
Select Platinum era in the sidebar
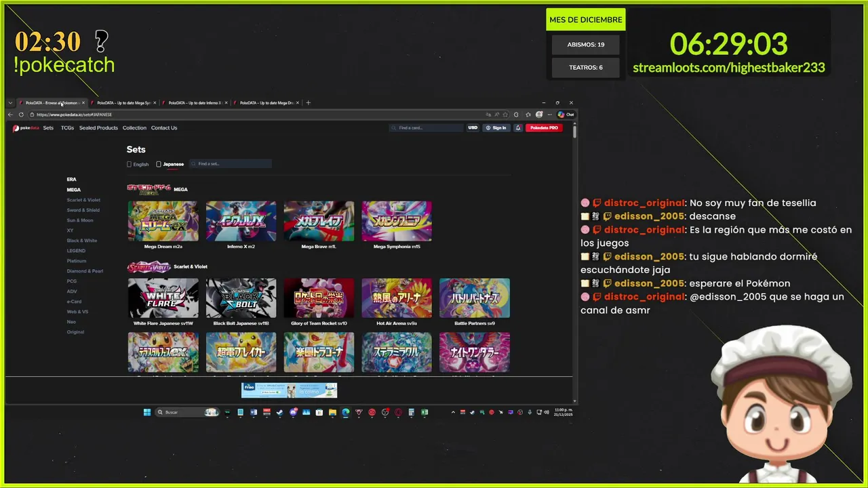click(x=77, y=261)
